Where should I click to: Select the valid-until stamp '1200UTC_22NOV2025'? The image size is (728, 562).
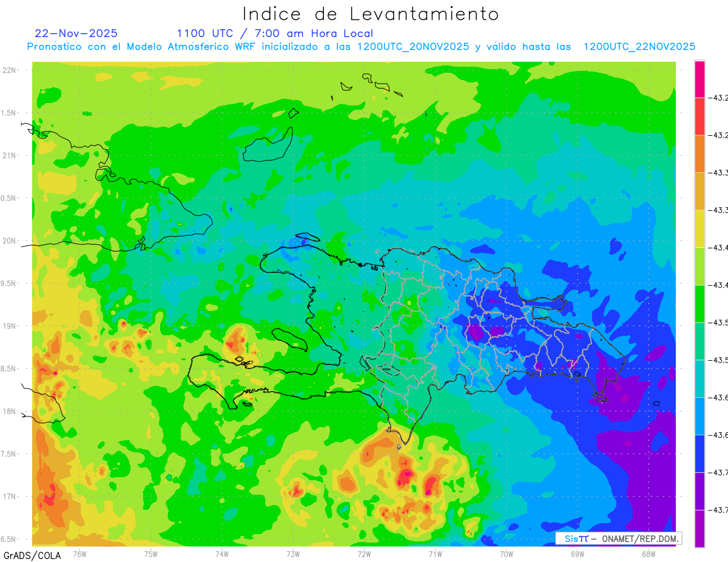639,47
